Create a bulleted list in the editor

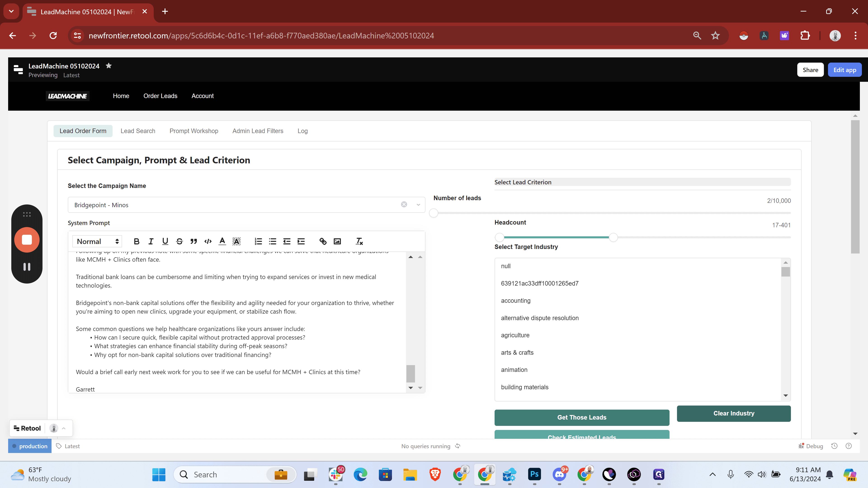click(273, 241)
